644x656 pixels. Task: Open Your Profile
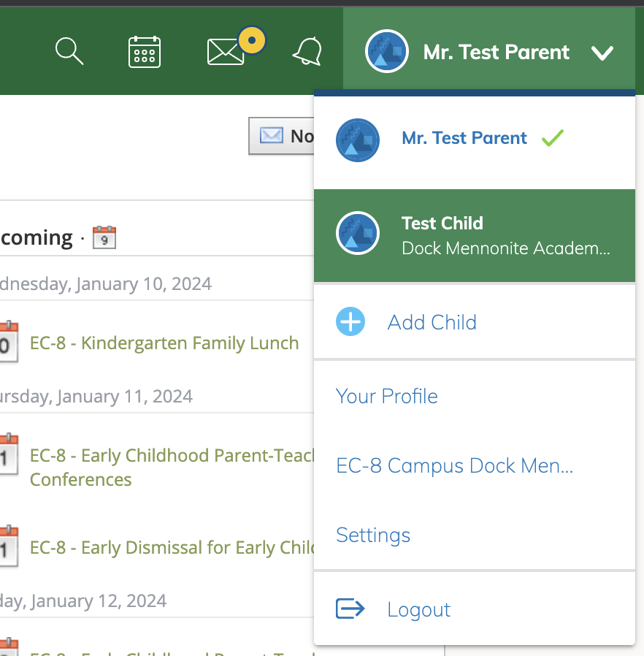point(387,396)
